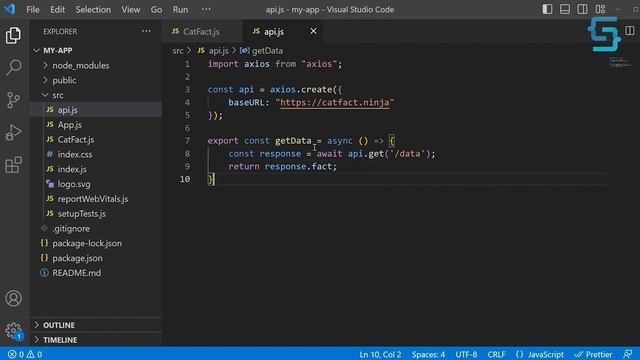Open the File menu
This screenshot has height=360, width=640.
pos(33,9)
